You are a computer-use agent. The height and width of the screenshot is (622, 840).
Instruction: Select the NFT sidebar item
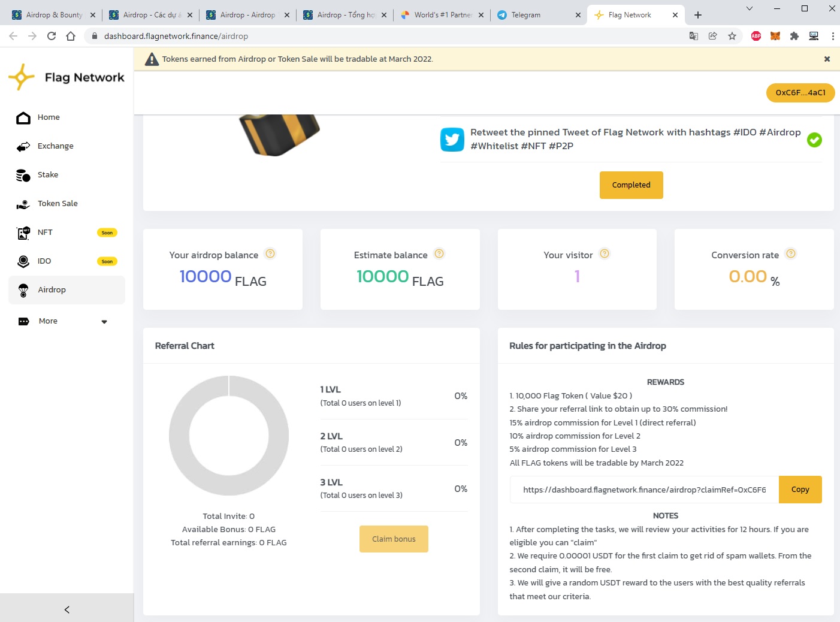click(x=67, y=233)
